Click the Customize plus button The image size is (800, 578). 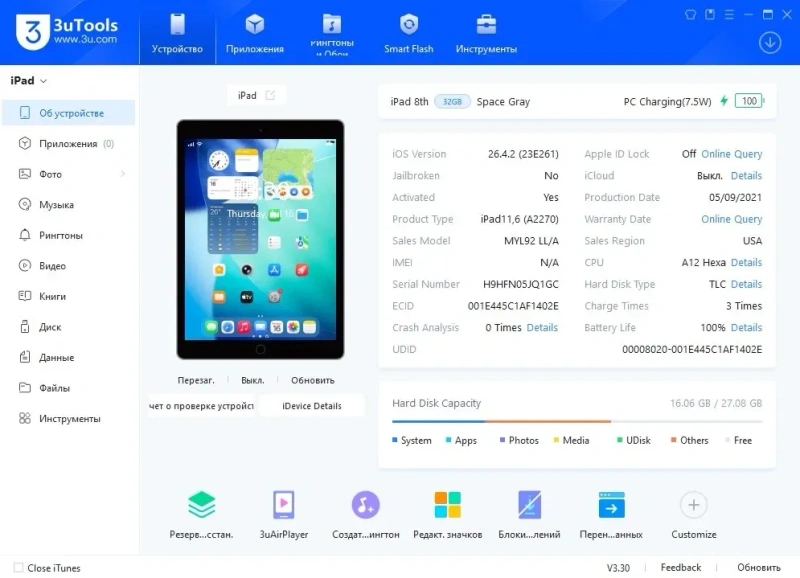pos(693,505)
